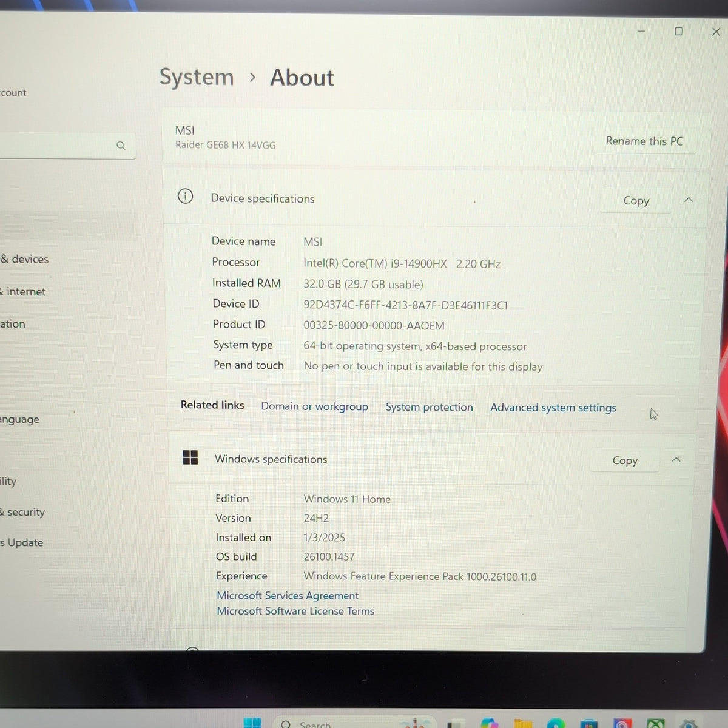Click the Windows logo beside Windows specifications
728x728 pixels.
click(x=190, y=457)
